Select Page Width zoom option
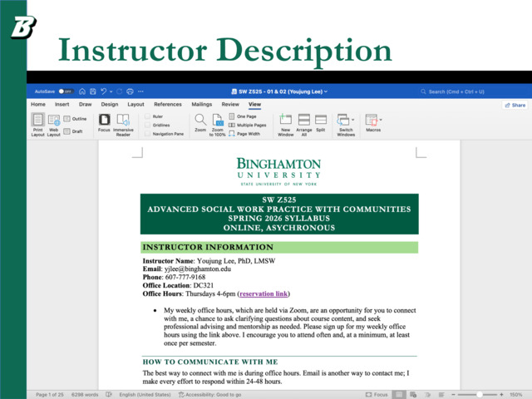Viewport: 532px width, 399px height. pyautogui.click(x=244, y=134)
